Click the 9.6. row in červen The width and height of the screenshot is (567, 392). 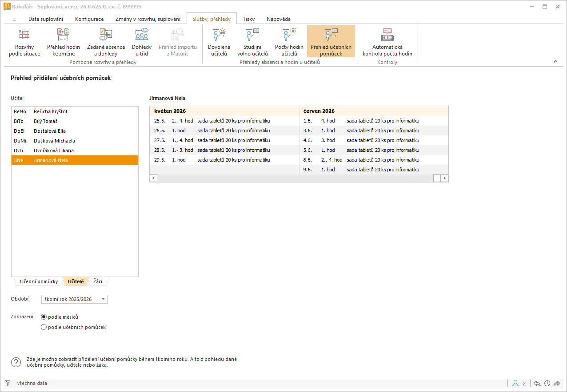point(374,170)
